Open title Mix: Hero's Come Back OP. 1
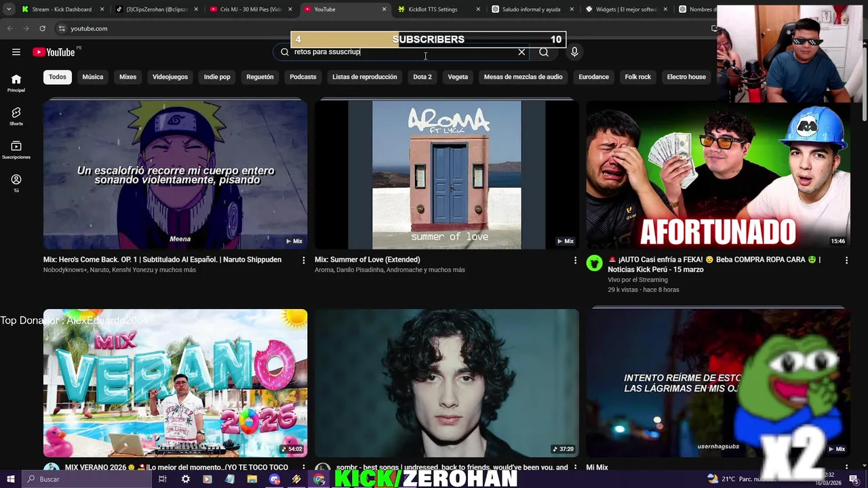Image resolution: width=868 pixels, height=488 pixels. tap(163, 260)
